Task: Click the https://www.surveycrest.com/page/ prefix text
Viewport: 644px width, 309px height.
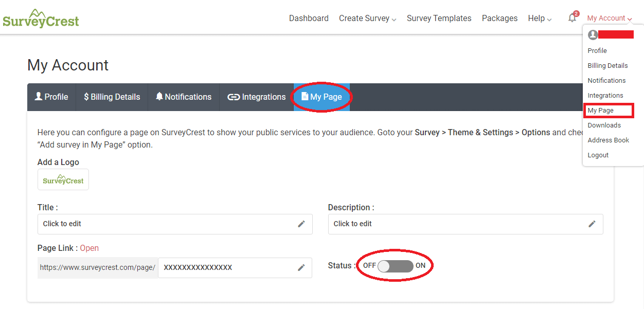Action: click(98, 267)
